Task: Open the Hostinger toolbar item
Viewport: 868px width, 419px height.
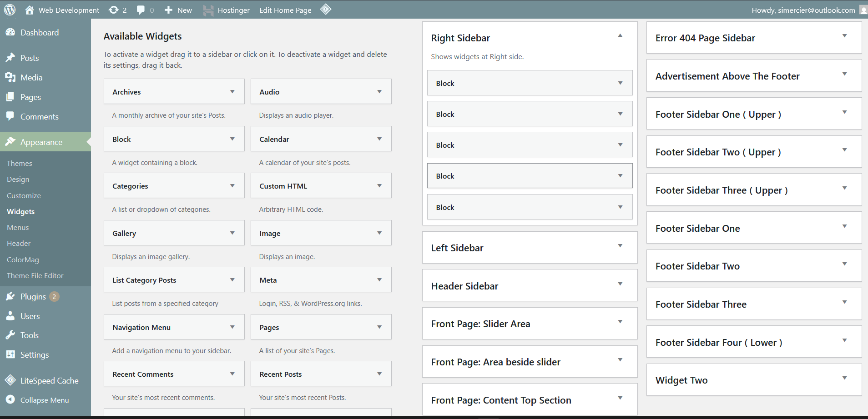Action: coord(226,10)
